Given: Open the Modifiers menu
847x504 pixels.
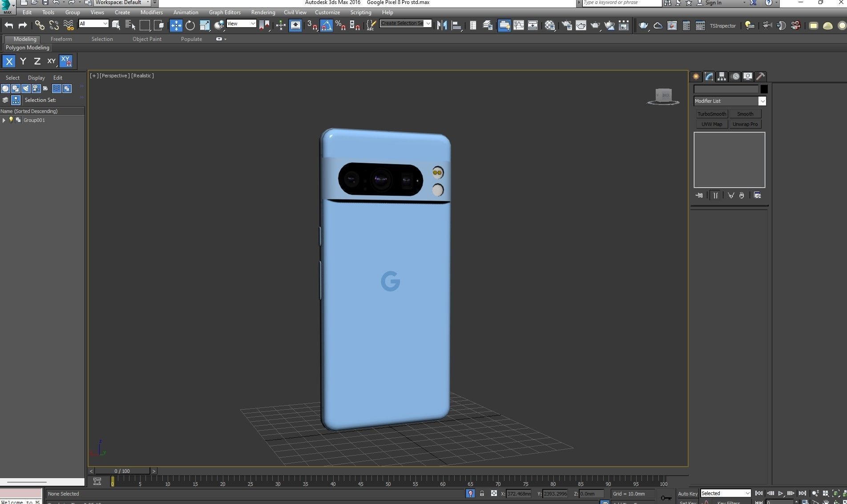Looking at the screenshot, I should point(151,12).
